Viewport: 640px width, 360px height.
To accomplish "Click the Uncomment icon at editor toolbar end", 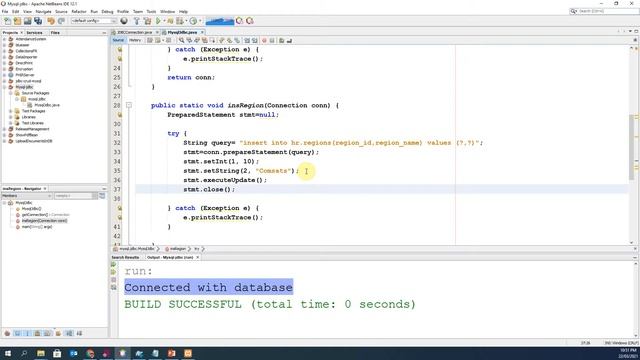I will tap(289, 40).
